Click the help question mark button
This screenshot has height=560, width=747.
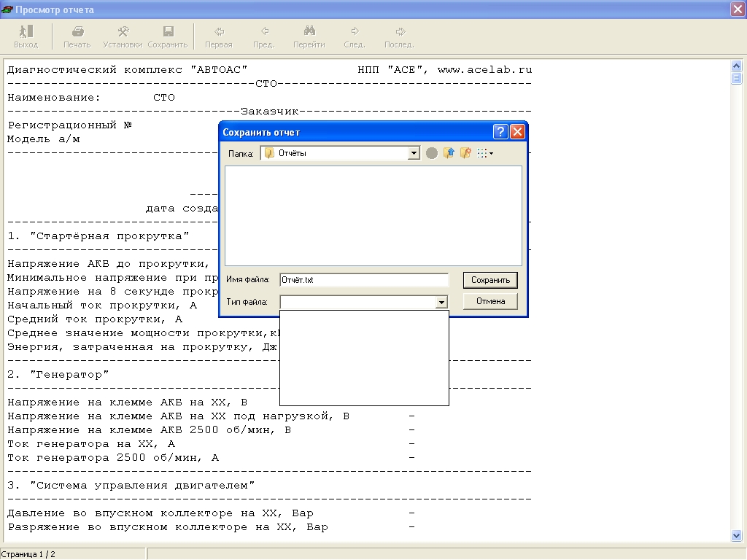click(500, 132)
